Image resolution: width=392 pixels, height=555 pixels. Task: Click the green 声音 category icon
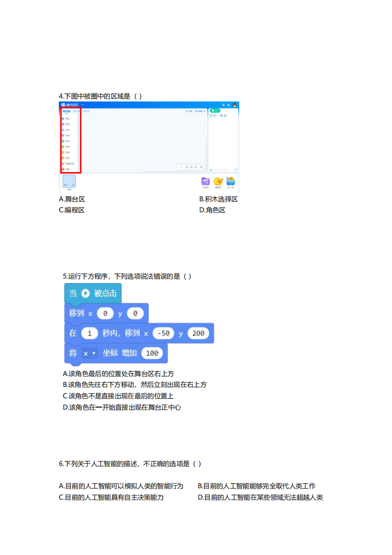click(63, 141)
